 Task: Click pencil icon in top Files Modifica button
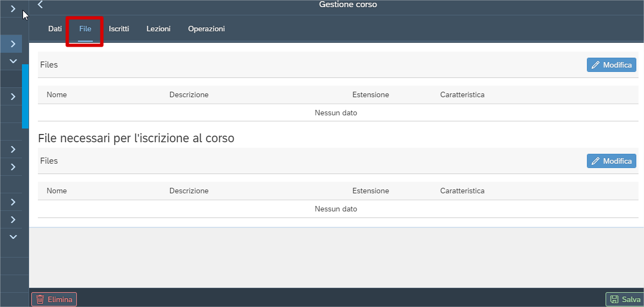(595, 65)
